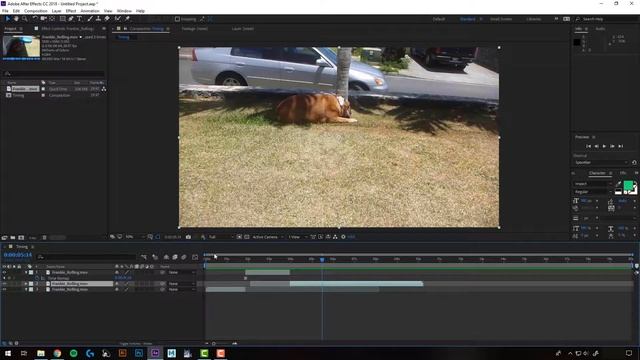Toggle Time Remap stopwatch on layer 1
The image size is (640, 360).
point(37,278)
